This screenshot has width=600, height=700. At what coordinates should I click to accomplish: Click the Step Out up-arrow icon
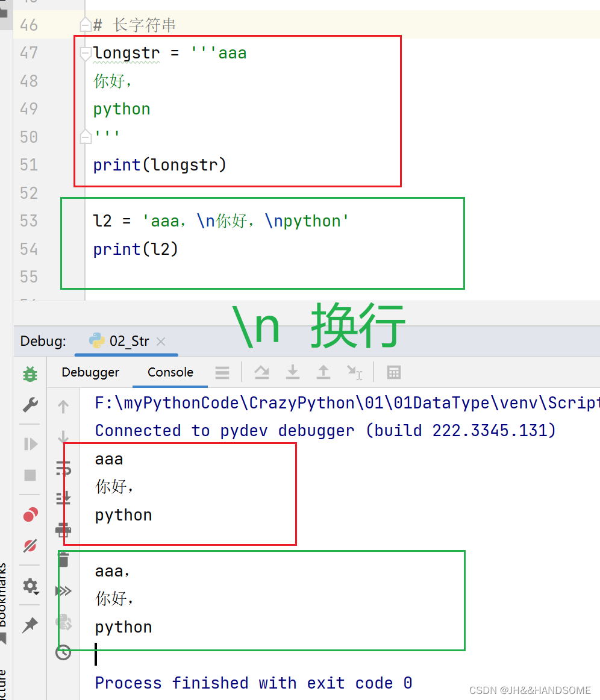point(323,372)
